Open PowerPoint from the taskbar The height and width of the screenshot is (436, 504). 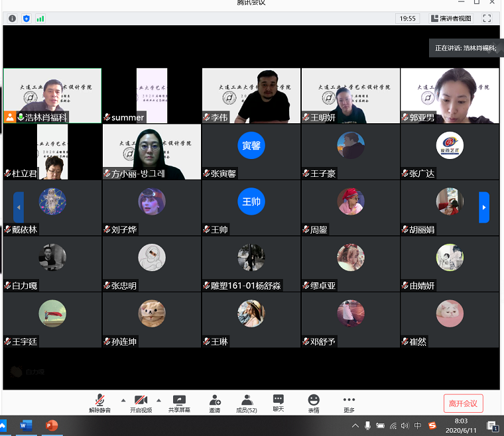click(52, 425)
